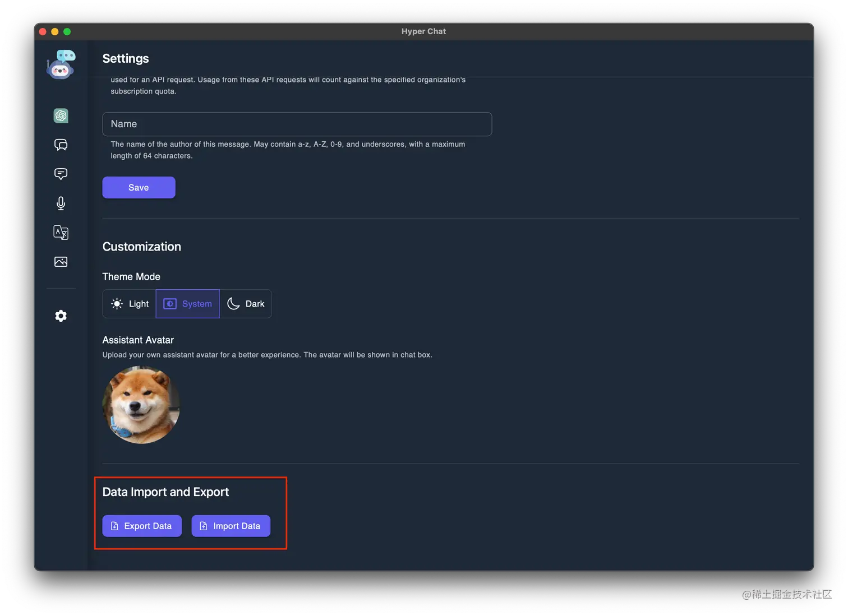Select the text completion message icon
This screenshot has height=616, width=848.
click(x=61, y=174)
